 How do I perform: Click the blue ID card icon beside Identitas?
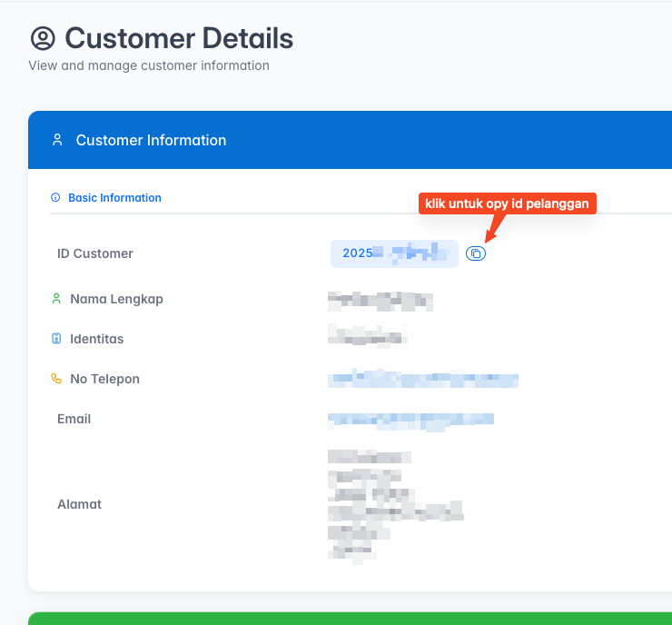tap(56, 339)
